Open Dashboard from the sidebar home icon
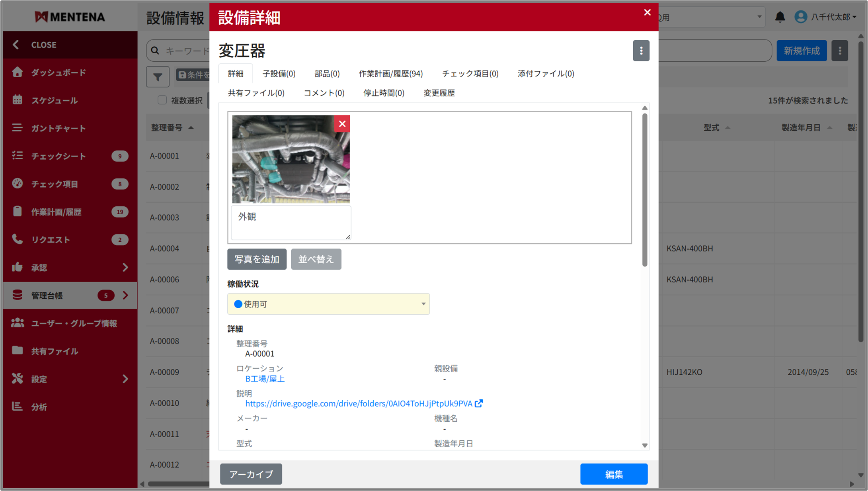Image resolution: width=868 pixels, height=491 pixels. pyautogui.click(x=17, y=72)
